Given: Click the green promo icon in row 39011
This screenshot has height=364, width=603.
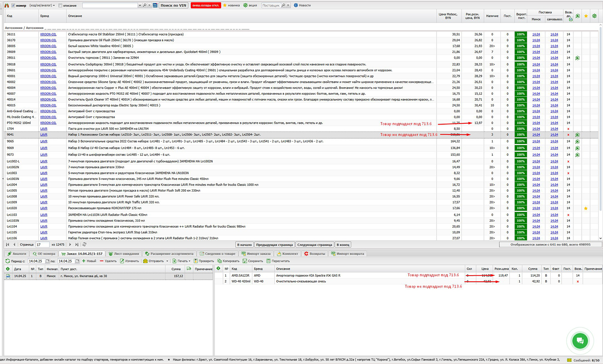Looking at the screenshot, I should pos(577,58).
